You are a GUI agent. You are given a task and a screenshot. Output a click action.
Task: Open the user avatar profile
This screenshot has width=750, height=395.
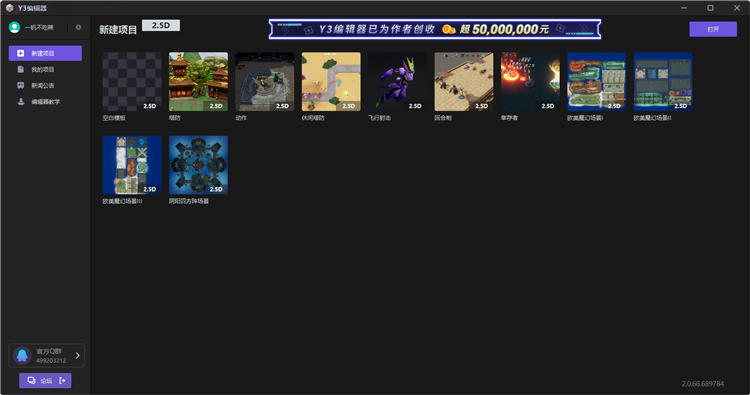click(15, 28)
